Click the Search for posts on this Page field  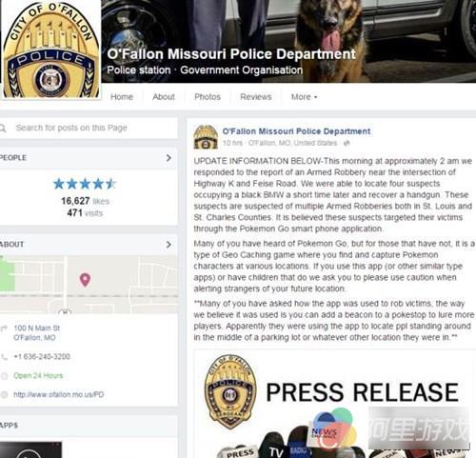pyautogui.click(x=89, y=128)
